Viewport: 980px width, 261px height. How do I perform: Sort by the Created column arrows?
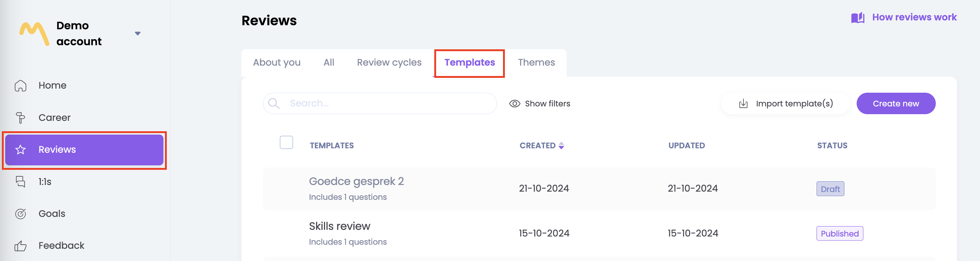point(561,145)
